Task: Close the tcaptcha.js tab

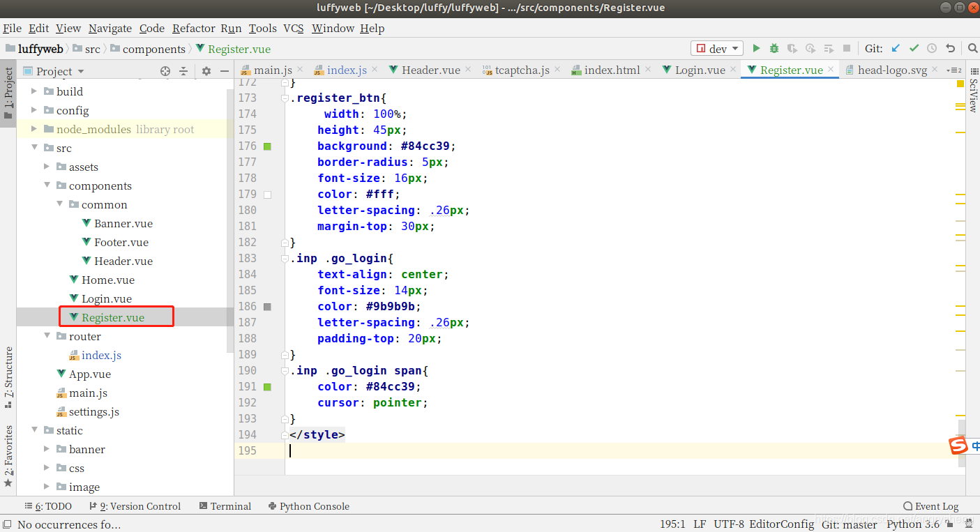Action: pos(557,69)
